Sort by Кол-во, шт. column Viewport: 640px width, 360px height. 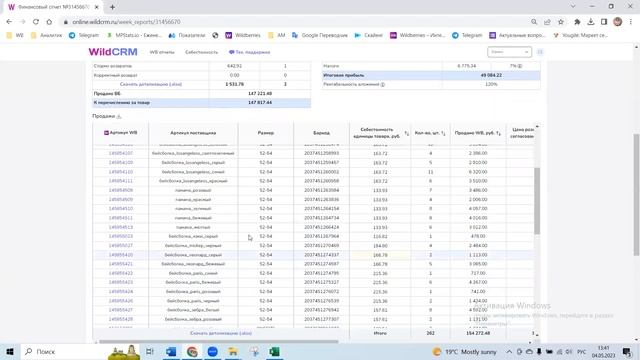[443, 133]
